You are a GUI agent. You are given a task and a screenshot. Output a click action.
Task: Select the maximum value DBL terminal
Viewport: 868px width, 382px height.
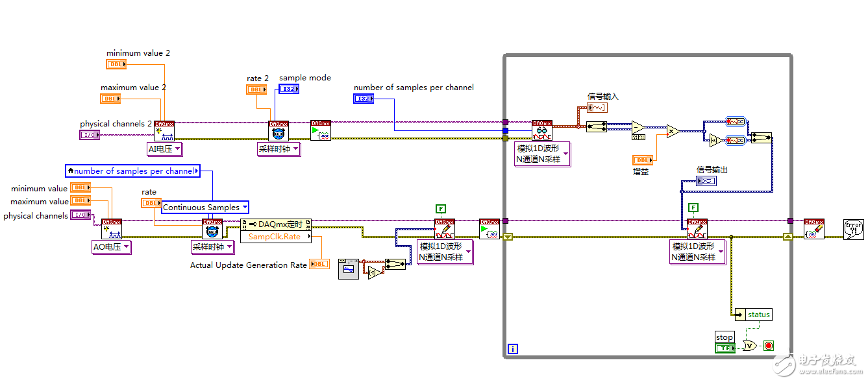tap(81, 201)
